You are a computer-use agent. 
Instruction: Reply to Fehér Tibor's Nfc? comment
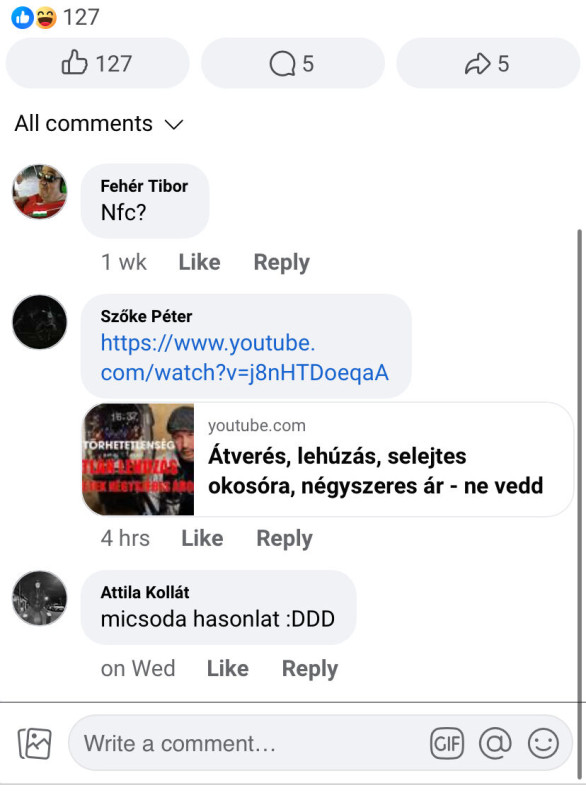coord(282,263)
